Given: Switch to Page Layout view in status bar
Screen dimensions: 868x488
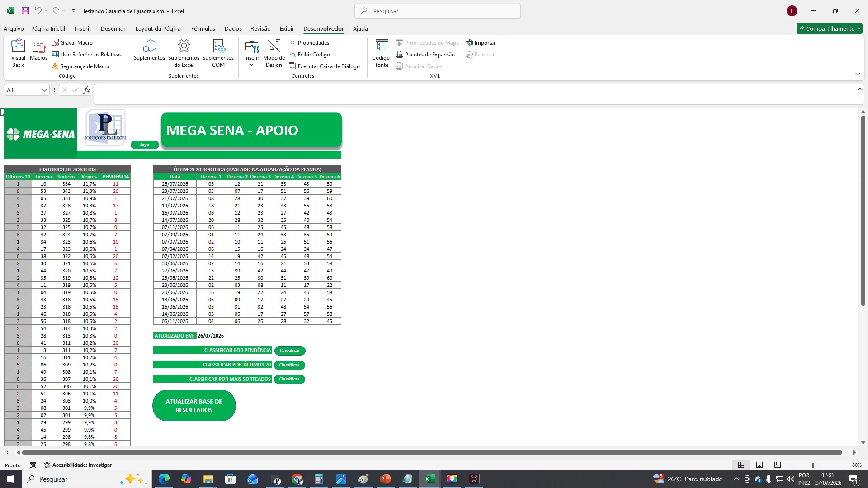Looking at the screenshot, I should 759,465.
